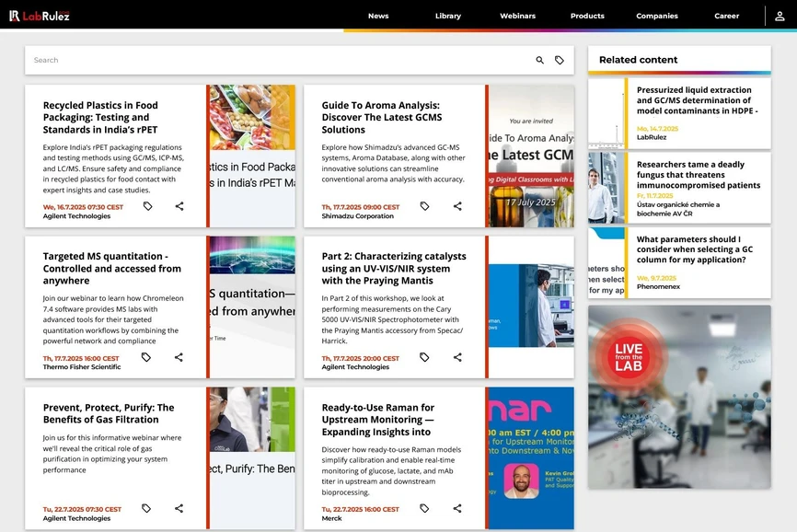Share the Characterizing catalysts Part 2 card
Viewport: 797px width, 532px height.
coord(457,357)
